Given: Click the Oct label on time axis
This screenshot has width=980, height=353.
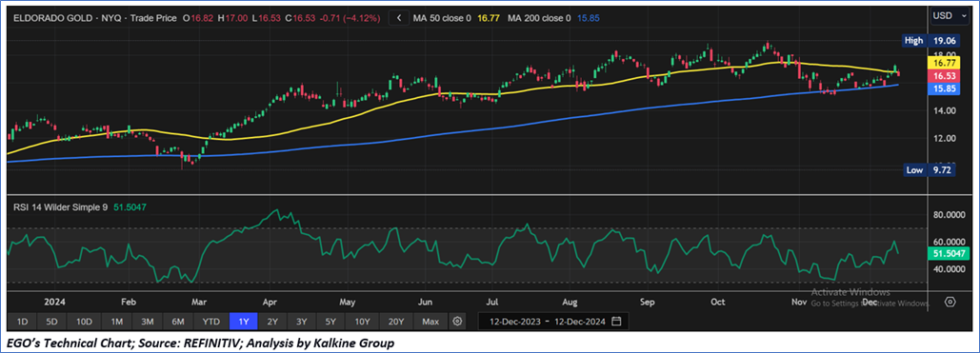Looking at the screenshot, I should click(717, 302).
